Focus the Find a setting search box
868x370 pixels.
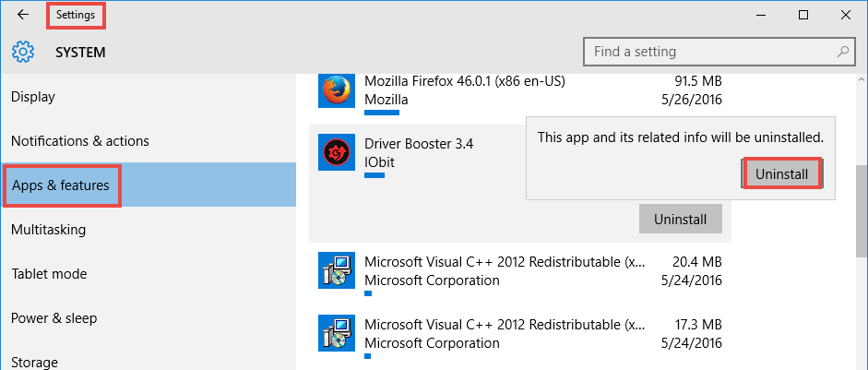(718, 52)
